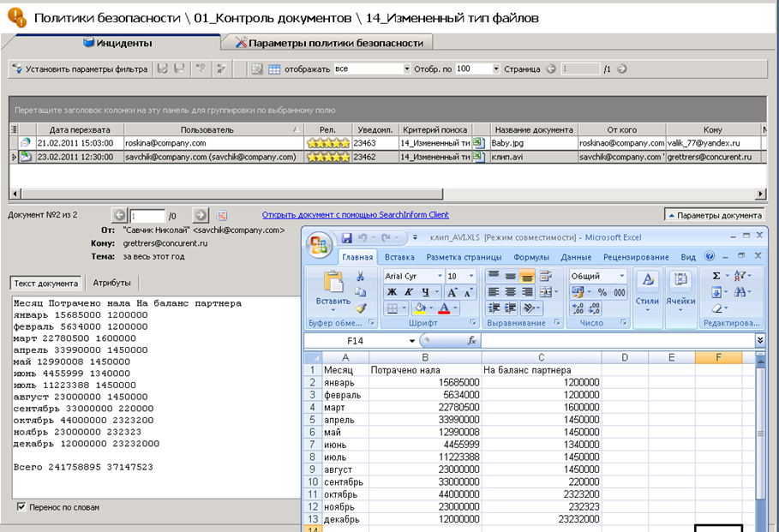Click the AutoSum sigma icon
This screenshot has height=532, width=779.
point(716,276)
